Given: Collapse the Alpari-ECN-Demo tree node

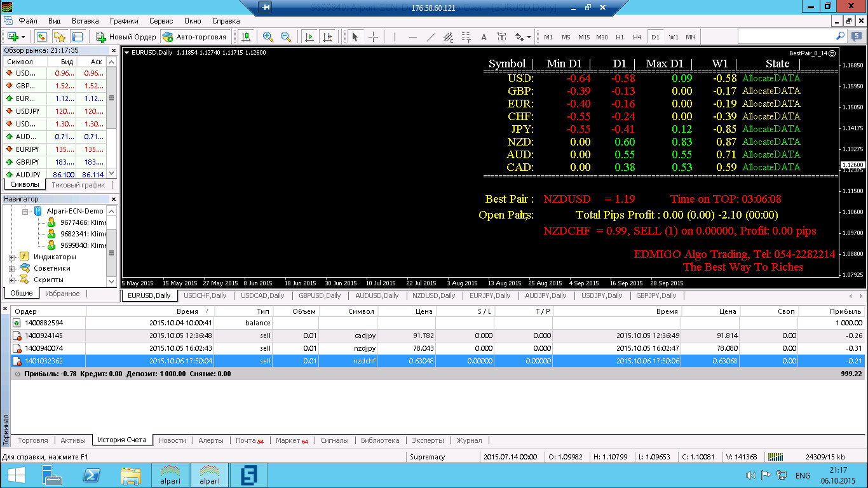Looking at the screenshot, I should point(25,211).
